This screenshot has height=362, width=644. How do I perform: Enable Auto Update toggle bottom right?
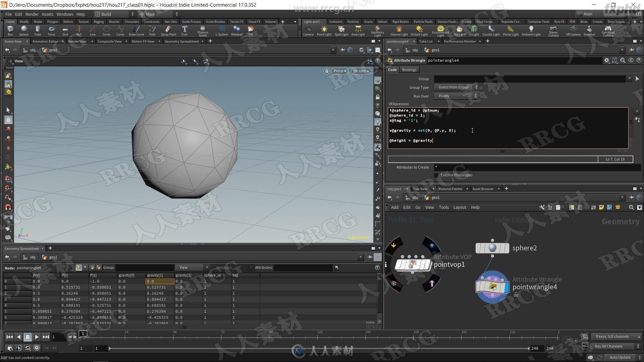(x=619, y=357)
